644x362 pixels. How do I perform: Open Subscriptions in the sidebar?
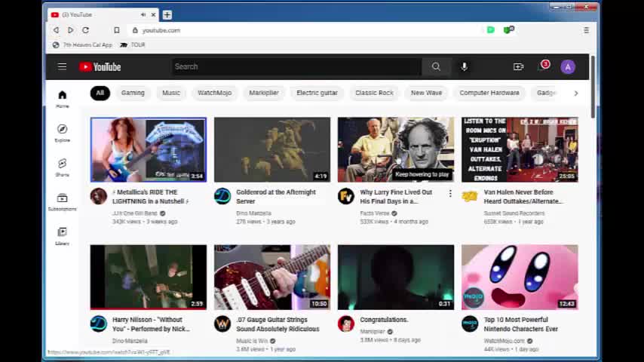[63, 202]
